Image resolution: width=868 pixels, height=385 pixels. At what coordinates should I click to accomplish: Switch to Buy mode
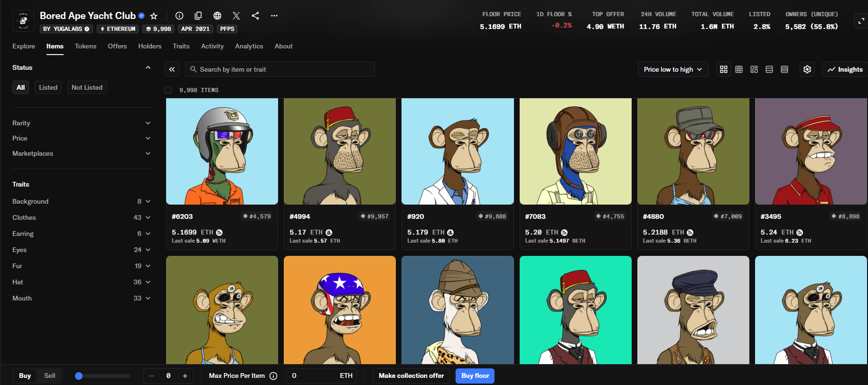click(25, 376)
